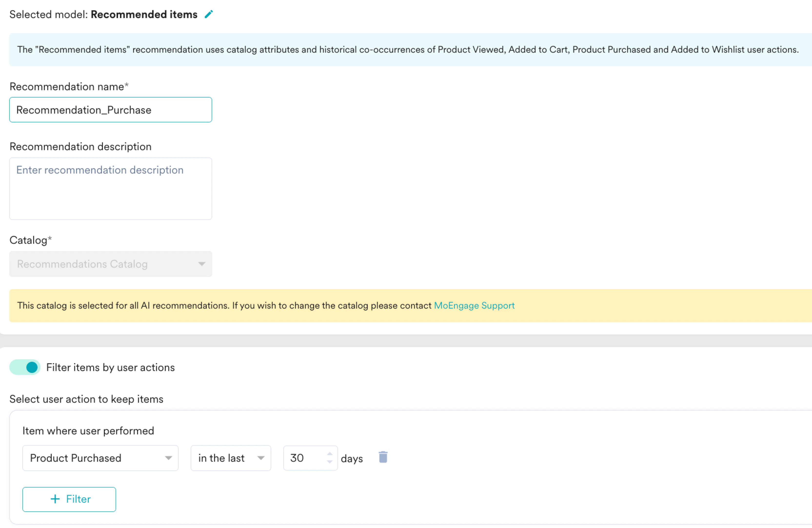
Task: Click the 'Recommended items' model name text
Action: [x=144, y=14]
